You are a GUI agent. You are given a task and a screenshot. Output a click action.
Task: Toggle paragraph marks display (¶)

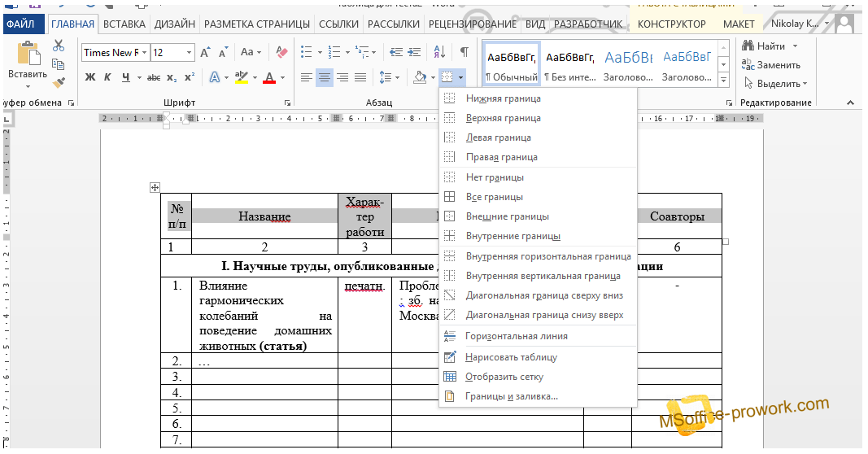(x=464, y=52)
